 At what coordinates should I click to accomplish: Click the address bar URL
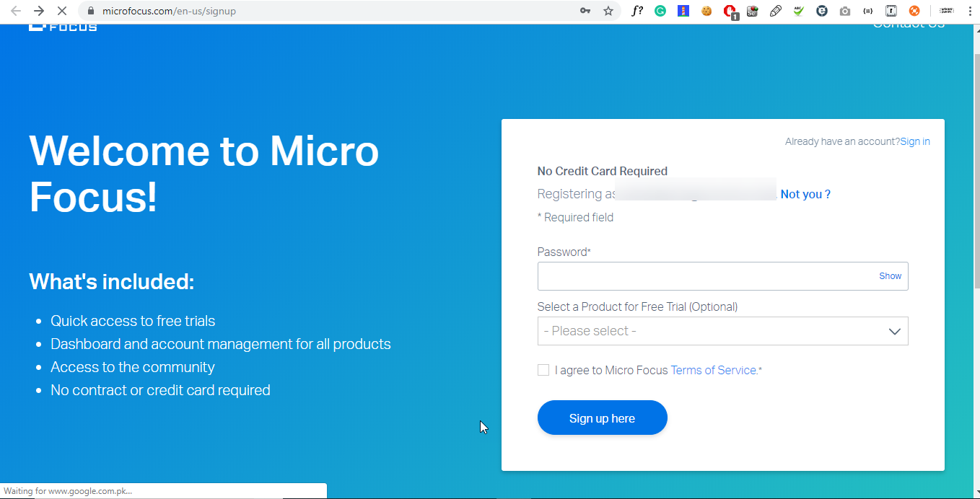coord(169,11)
